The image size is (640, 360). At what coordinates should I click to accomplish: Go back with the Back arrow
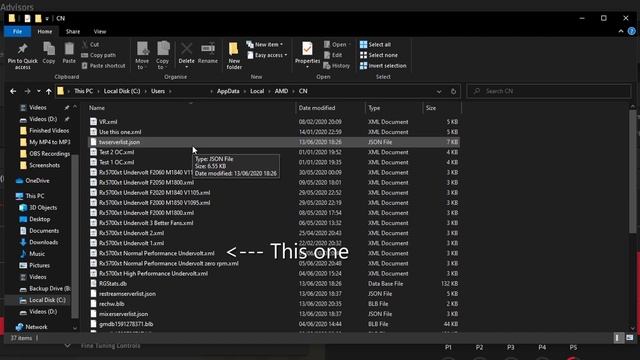click(13, 91)
